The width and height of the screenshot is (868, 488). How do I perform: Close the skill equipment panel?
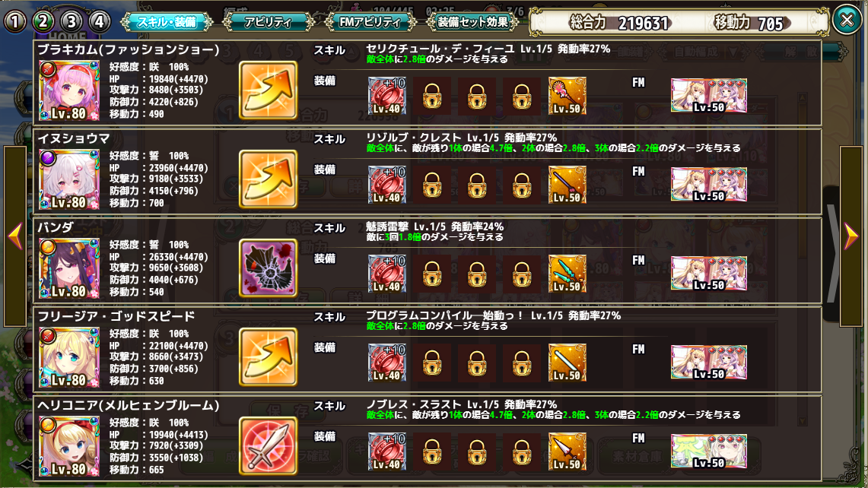point(847,21)
